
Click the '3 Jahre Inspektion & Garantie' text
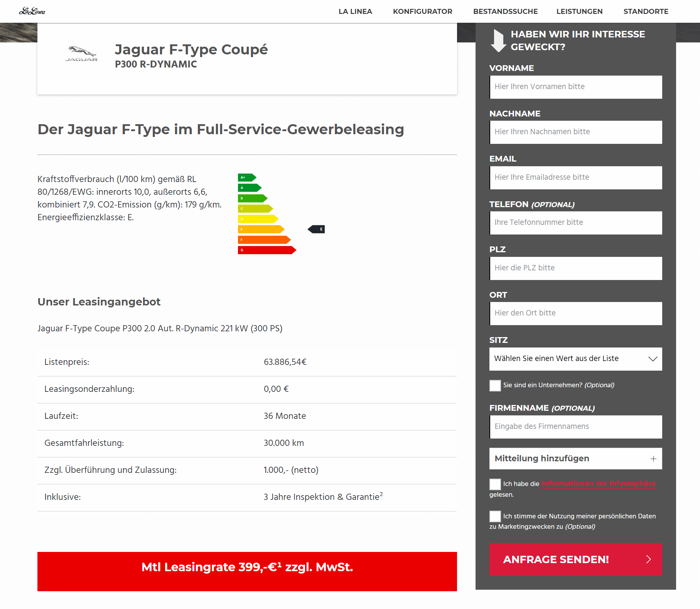coord(323,496)
